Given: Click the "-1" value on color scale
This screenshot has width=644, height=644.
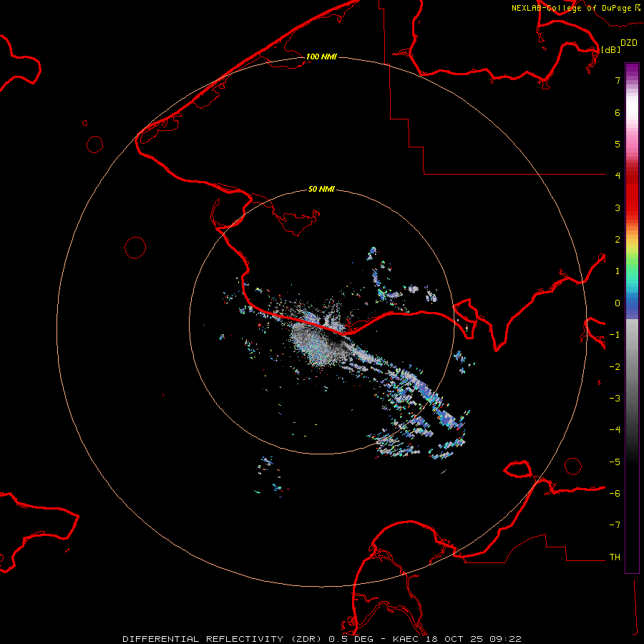Looking at the screenshot, I should coord(615,335).
